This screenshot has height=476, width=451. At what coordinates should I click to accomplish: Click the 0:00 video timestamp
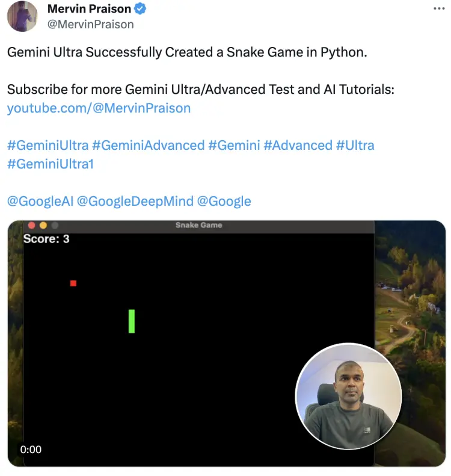(31, 450)
